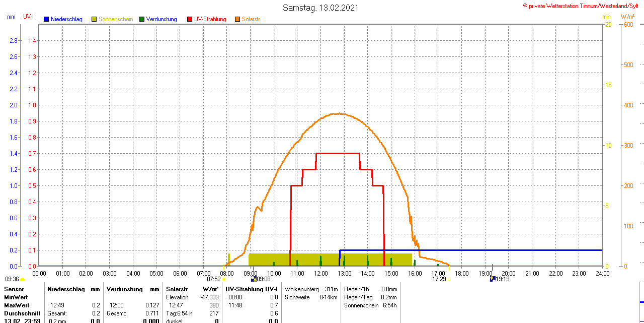Viewport: 644px width, 323px height.
Task: Click the 12:00 tick on time axis
Action: pyautogui.click(x=320, y=273)
